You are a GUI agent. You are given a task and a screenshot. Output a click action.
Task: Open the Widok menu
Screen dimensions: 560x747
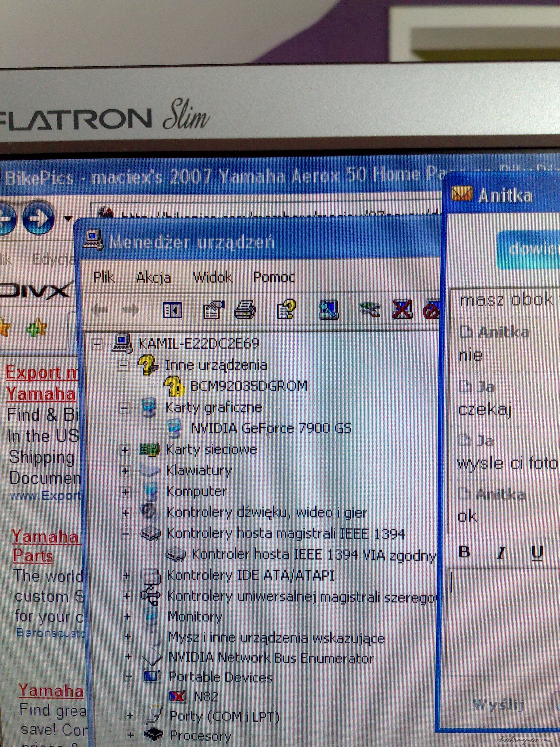(213, 278)
